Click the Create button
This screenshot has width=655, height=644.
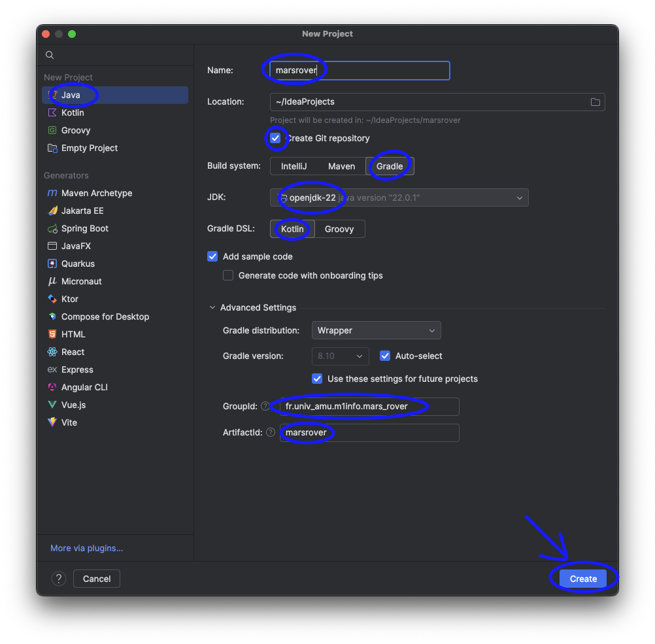pos(582,579)
